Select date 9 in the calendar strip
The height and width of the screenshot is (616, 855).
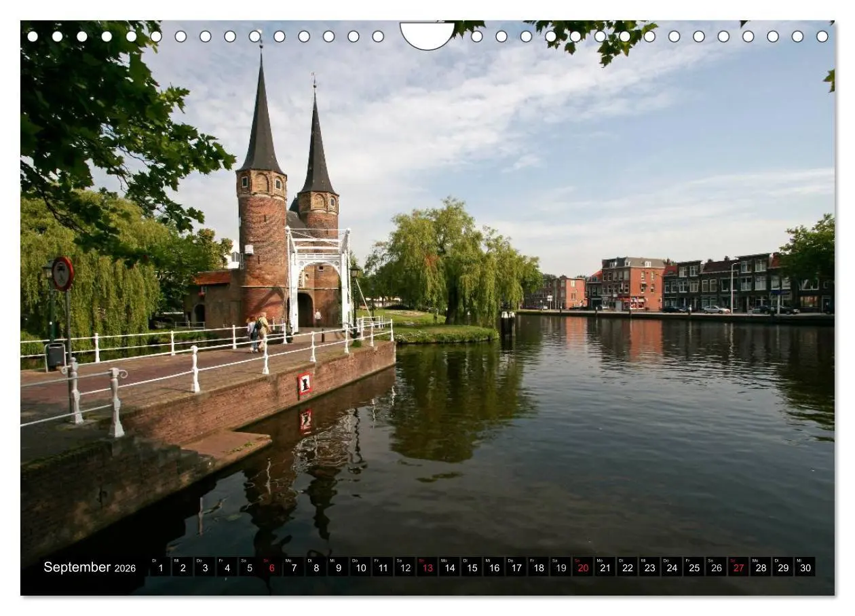click(x=338, y=567)
